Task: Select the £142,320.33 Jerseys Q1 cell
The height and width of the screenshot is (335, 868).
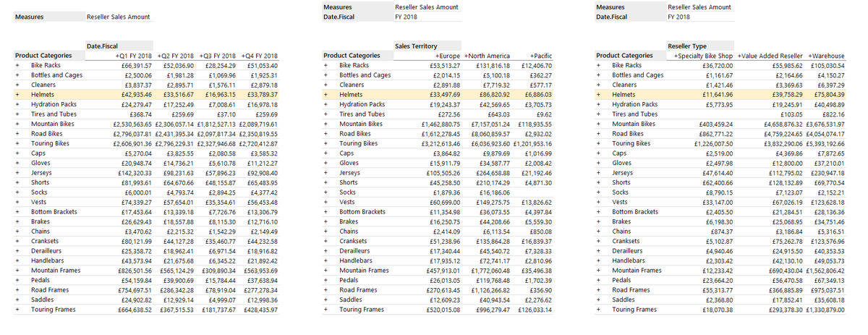Action: click(134, 173)
